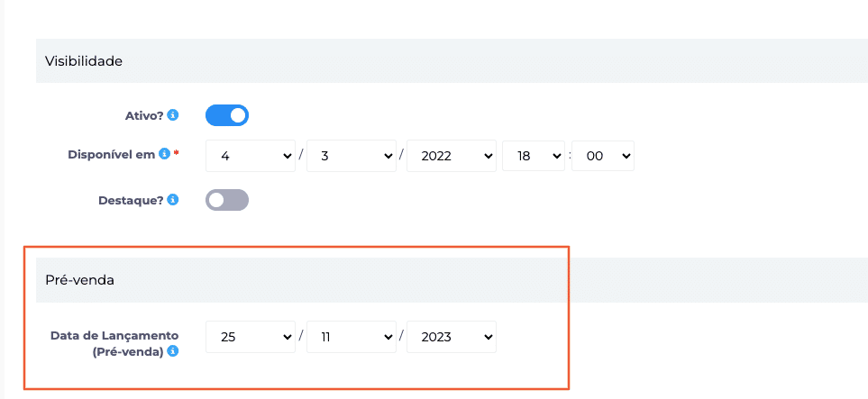
Task: Click the Ativo? field label
Action: click(145, 116)
